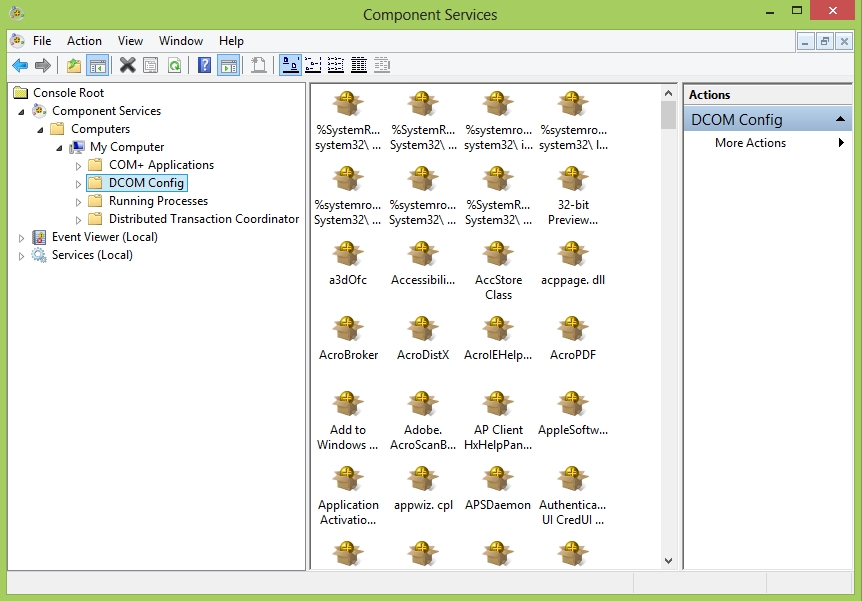
Task: Click the Refresh toolbar icon
Action: click(x=174, y=65)
